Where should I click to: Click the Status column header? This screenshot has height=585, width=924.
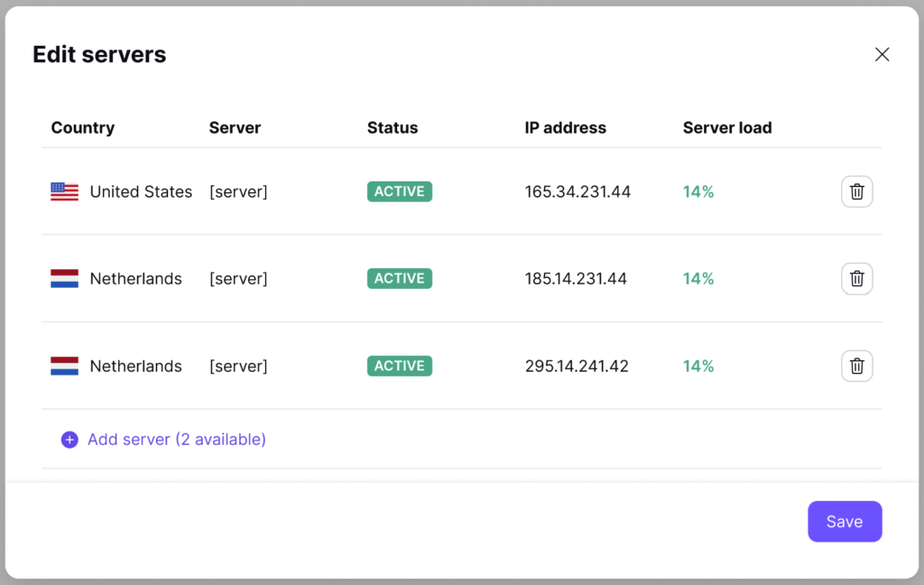tap(393, 128)
